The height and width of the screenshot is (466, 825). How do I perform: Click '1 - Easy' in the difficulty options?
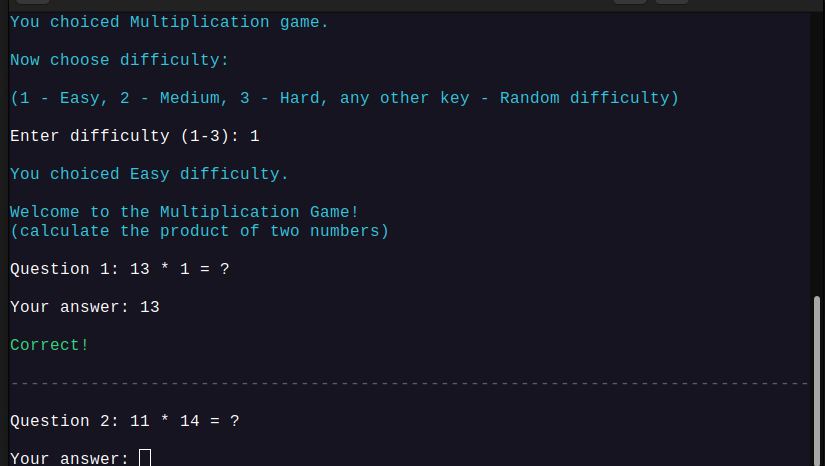[60, 98]
